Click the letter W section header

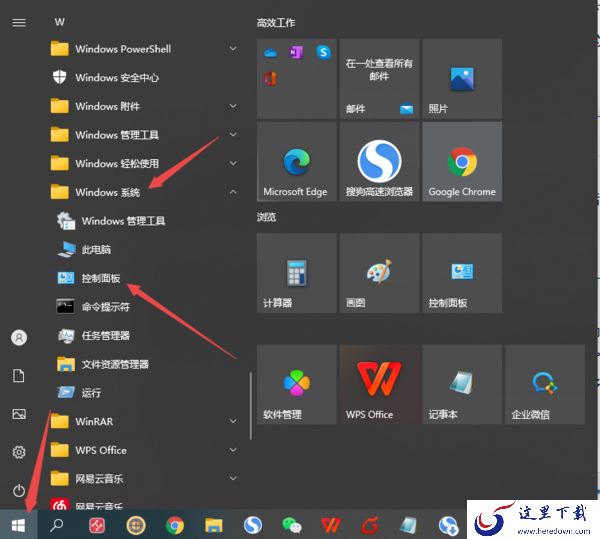[59, 22]
